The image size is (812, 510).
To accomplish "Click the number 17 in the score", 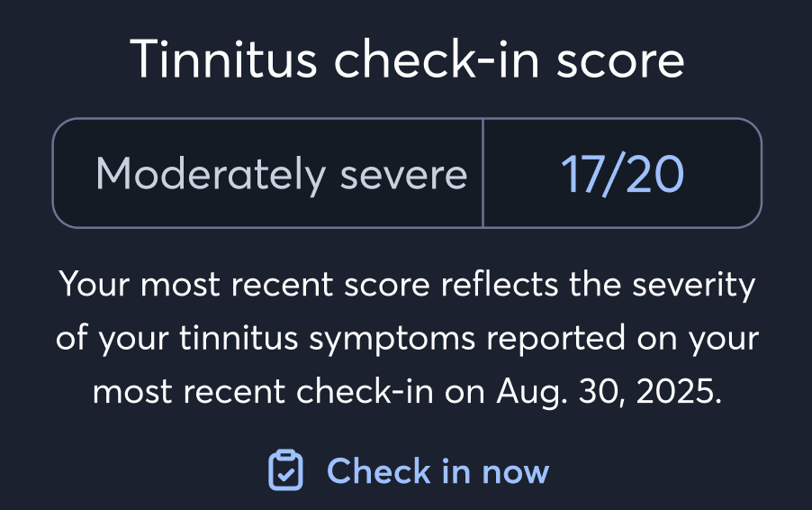I will click(582, 174).
